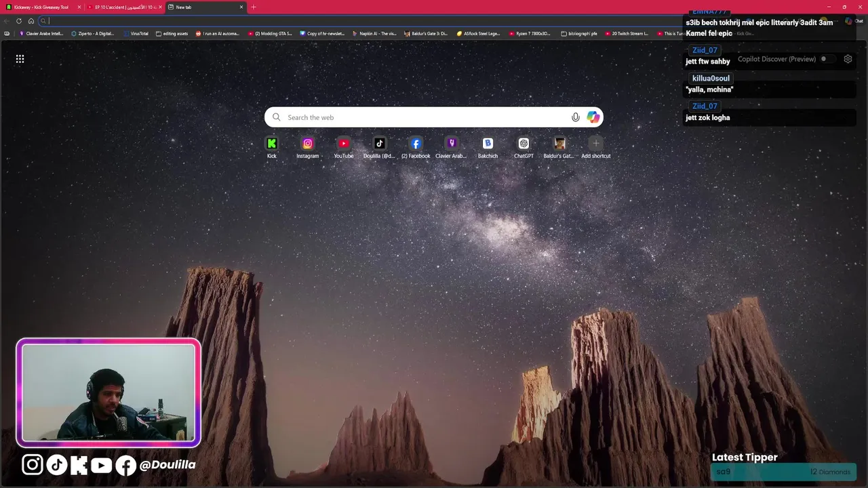Open the Baldur's Gate shortcut tile
868x488 pixels.
click(559, 147)
